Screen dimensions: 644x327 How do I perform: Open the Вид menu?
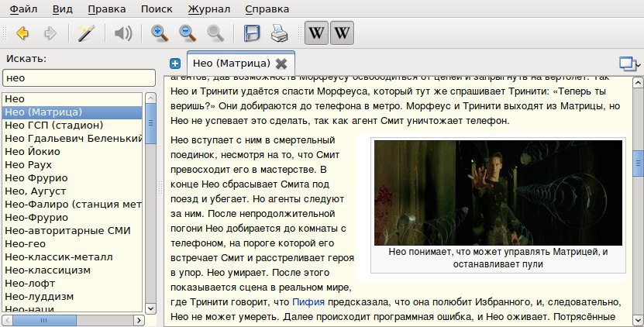pos(63,9)
